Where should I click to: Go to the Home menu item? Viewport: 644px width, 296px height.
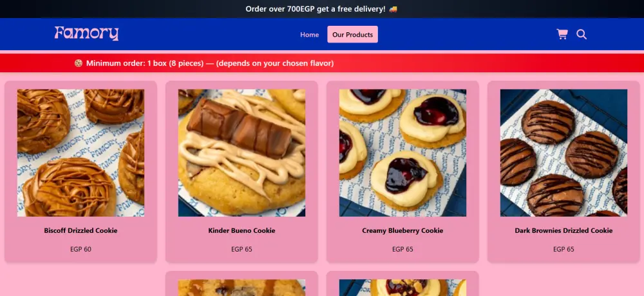click(309, 35)
